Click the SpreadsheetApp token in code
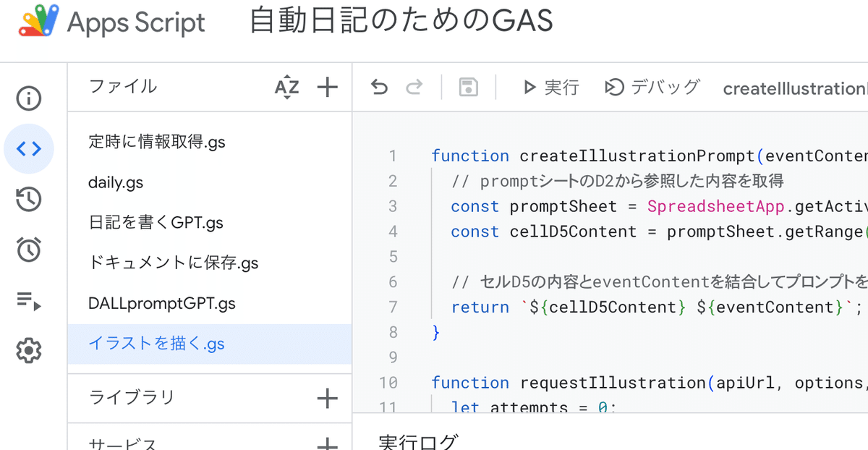This screenshot has width=868, height=450. click(x=716, y=207)
